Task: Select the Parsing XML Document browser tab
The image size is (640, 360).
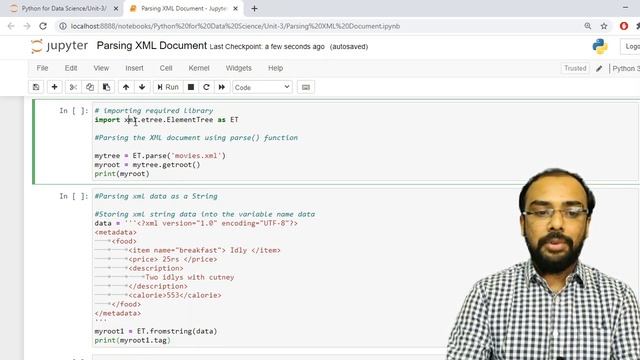Action: pos(183,8)
